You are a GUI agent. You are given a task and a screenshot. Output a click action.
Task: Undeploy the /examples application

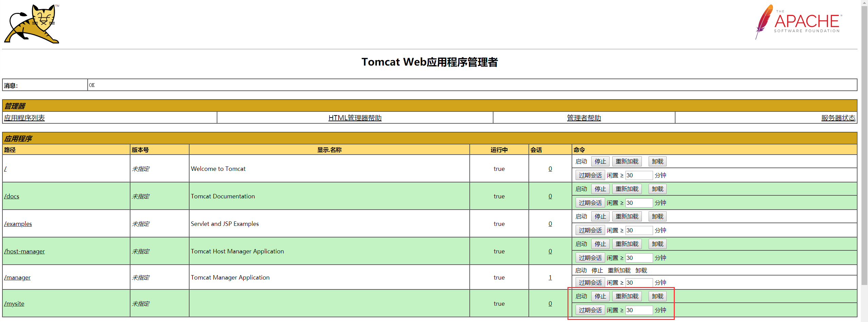pos(657,216)
